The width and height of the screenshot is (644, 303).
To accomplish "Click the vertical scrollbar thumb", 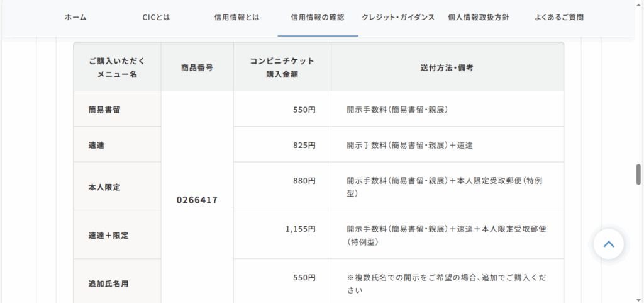I will (639, 174).
